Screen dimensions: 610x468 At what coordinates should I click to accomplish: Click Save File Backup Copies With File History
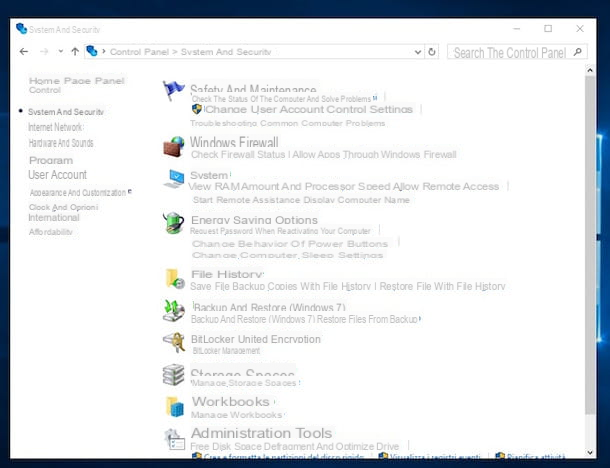click(x=280, y=286)
